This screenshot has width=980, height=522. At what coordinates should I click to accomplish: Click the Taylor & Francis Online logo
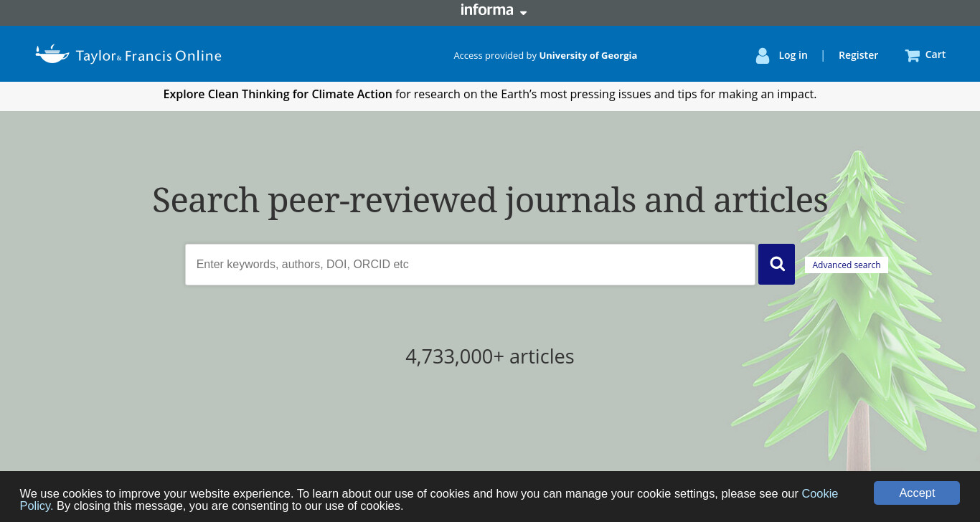click(x=128, y=54)
